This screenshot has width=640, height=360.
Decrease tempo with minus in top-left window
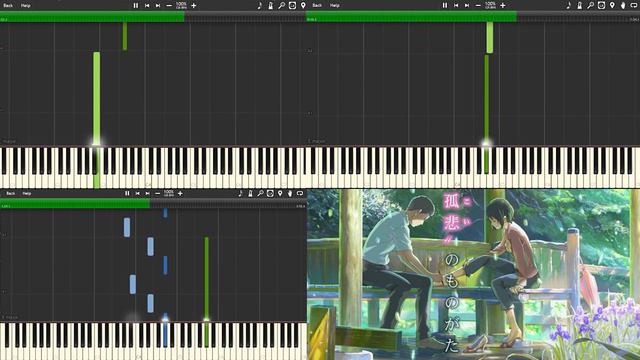point(169,6)
